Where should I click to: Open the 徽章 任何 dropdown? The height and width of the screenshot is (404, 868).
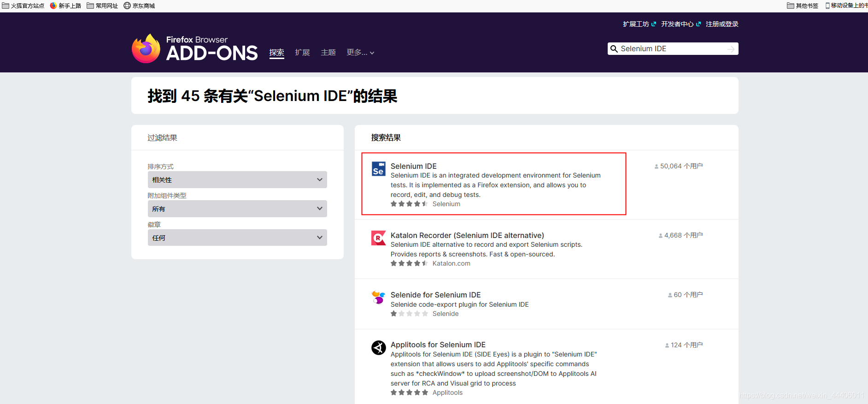(x=237, y=238)
